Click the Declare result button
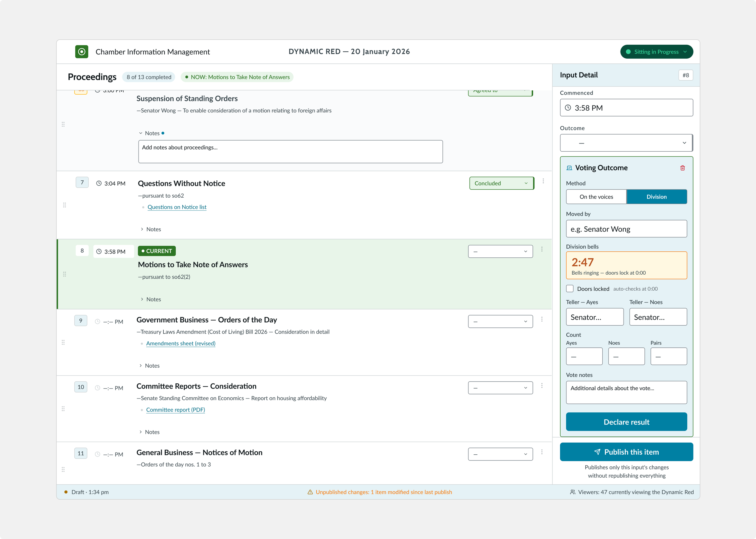Screen dimensions: 756x539 626,421
